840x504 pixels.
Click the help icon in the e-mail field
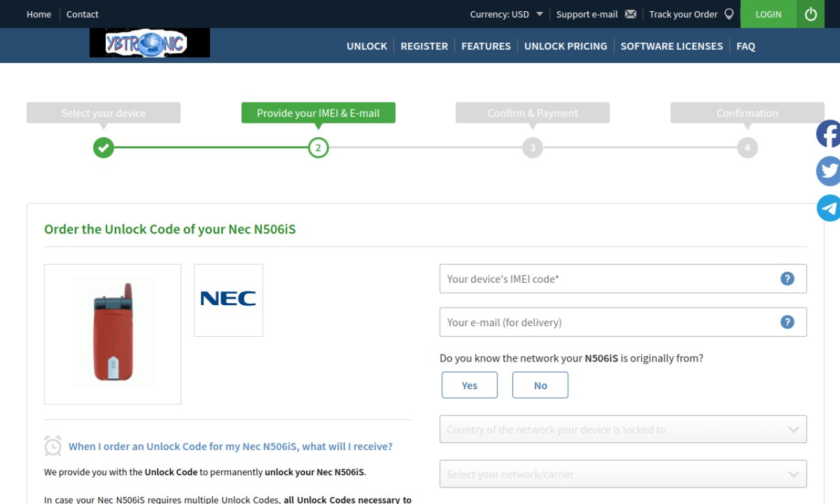(x=787, y=322)
